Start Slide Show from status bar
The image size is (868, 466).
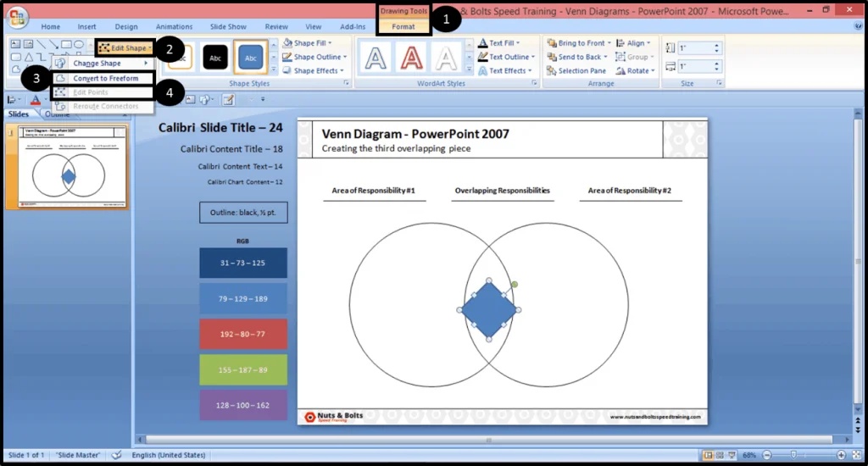tap(732, 455)
